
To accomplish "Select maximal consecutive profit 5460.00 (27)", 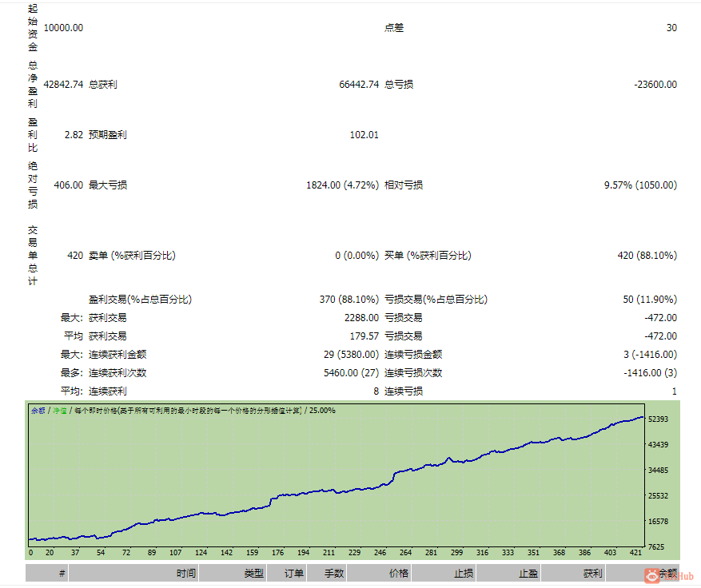I will pyautogui.click(x=352, y=372).
